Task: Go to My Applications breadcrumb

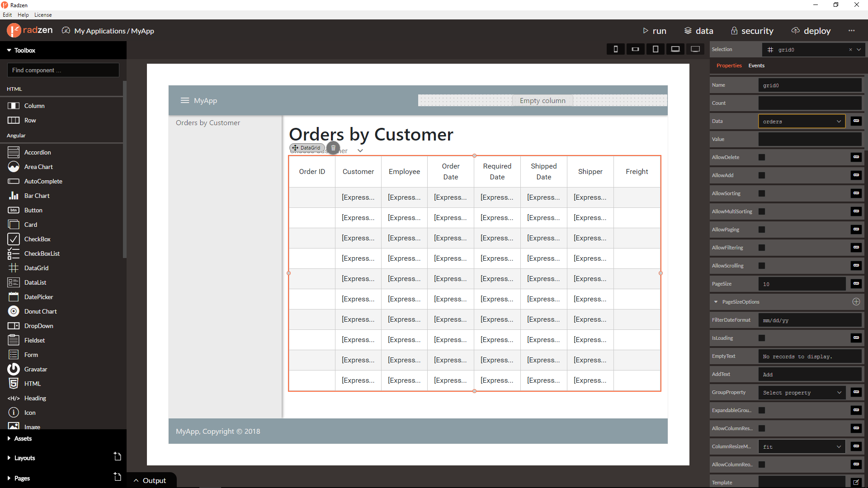Action: click(x=100, y=31)
